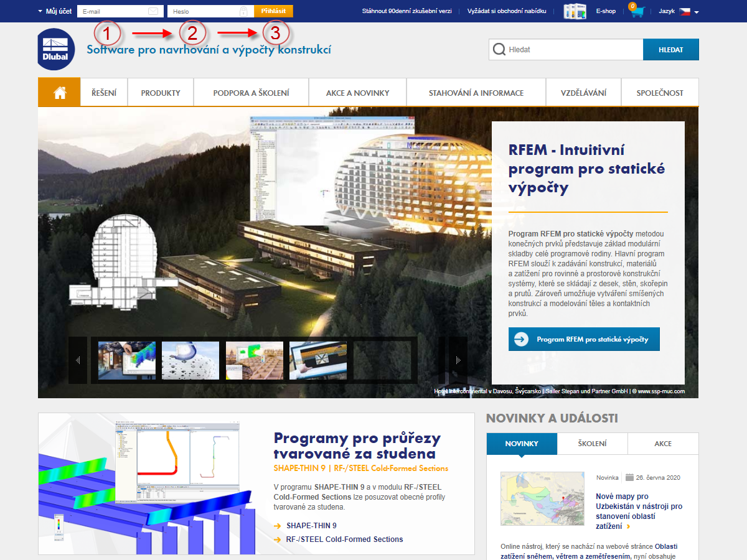Click the '26. června 2020' date text

pos(658,478)
